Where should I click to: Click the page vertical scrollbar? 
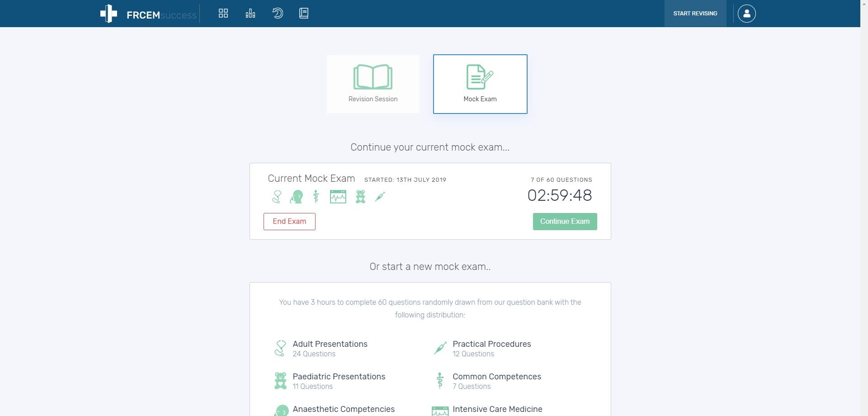pyautogui.click(x=864, y=208)
